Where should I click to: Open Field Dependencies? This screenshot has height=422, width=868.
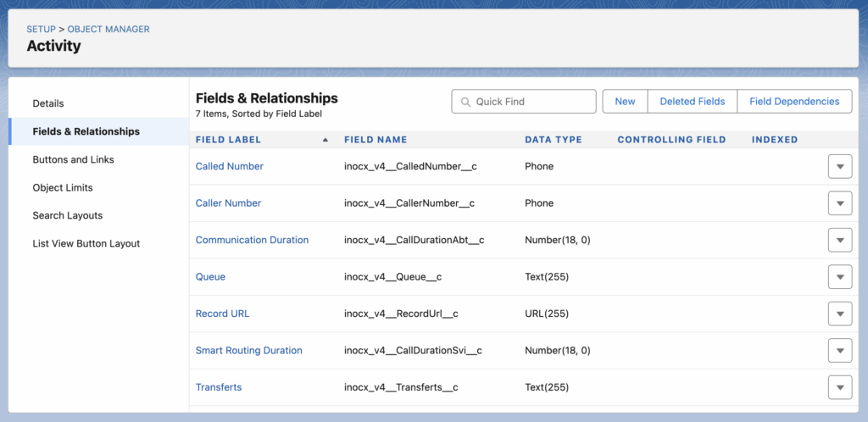(794, 102)
